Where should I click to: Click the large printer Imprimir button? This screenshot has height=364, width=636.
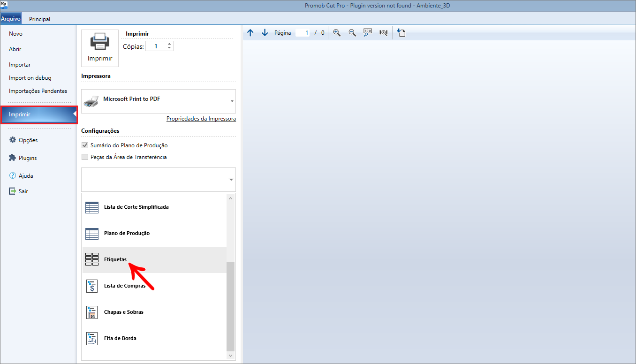pos(100,48)
